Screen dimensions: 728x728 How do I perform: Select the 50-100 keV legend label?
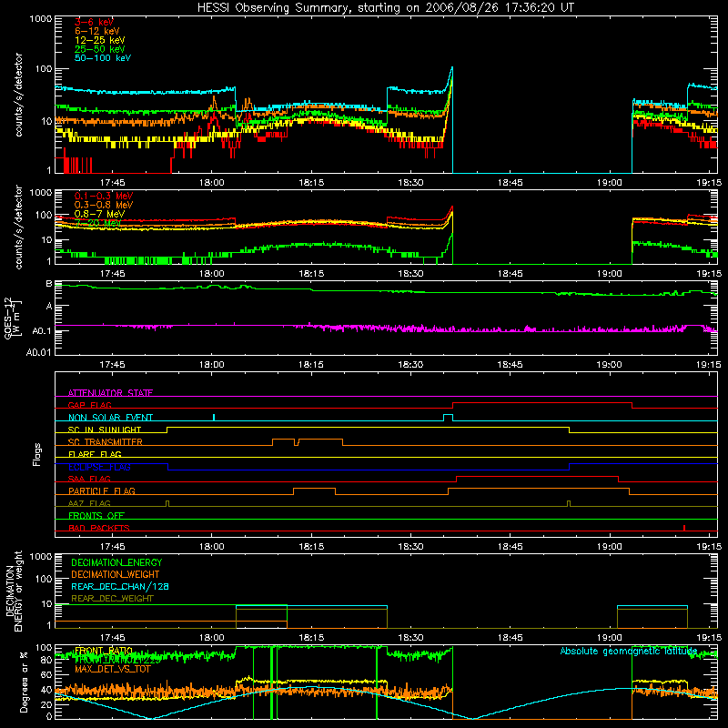(x=103, y=58)
